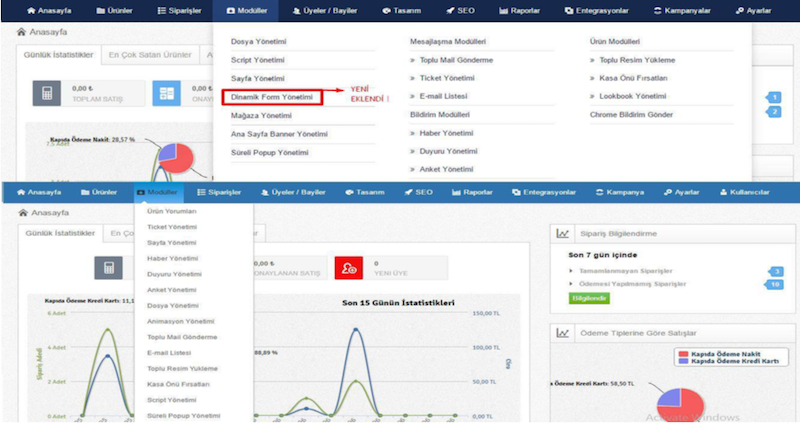Click folder icon on upper navbar Ürünler

(101, 11)
